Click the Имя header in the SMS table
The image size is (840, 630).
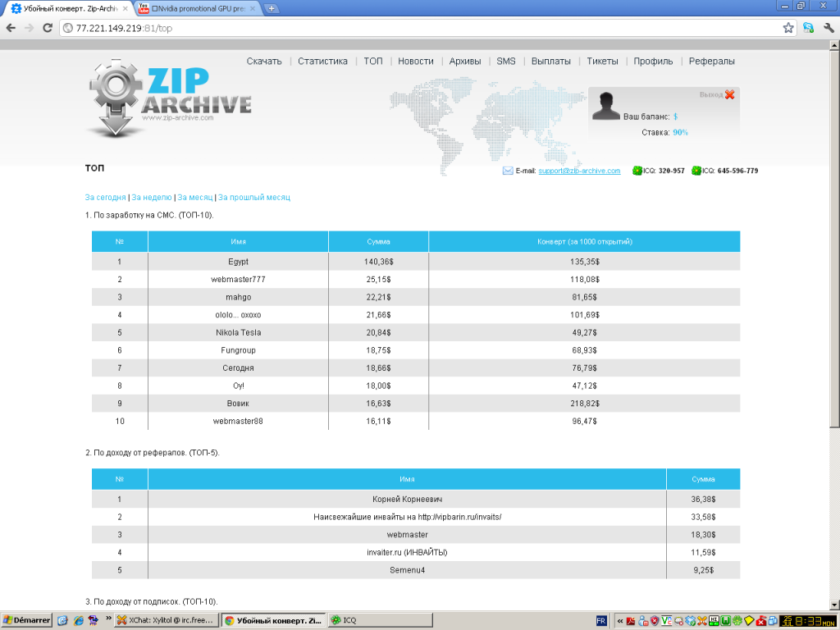coord(239,242)
